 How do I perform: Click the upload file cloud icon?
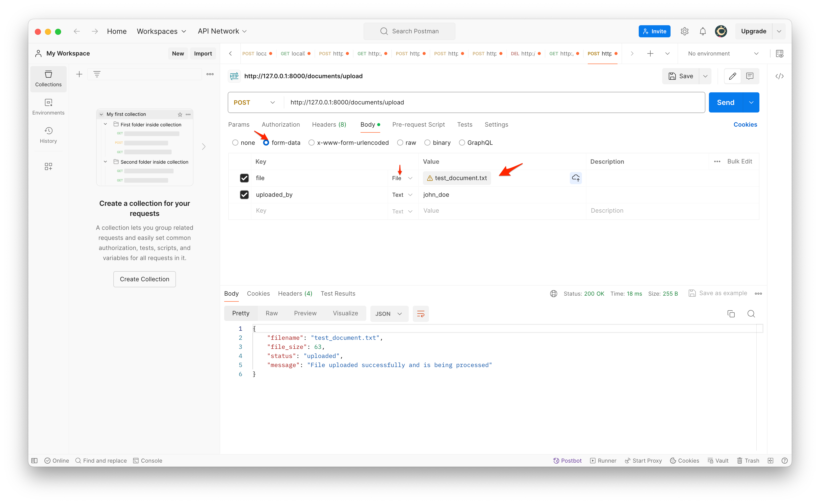(x=575, y=178)
